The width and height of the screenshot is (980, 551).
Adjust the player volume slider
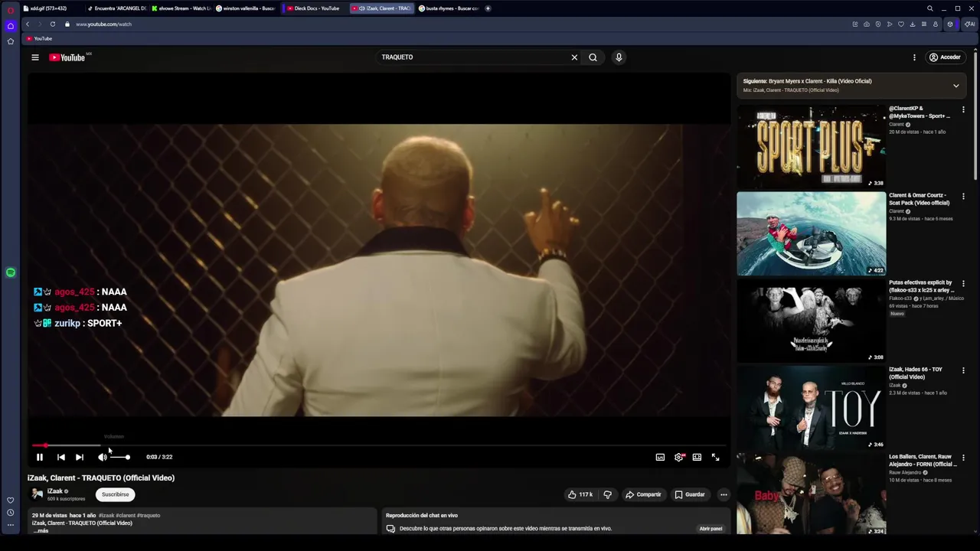pyautogui.click(x=120, y=457)
